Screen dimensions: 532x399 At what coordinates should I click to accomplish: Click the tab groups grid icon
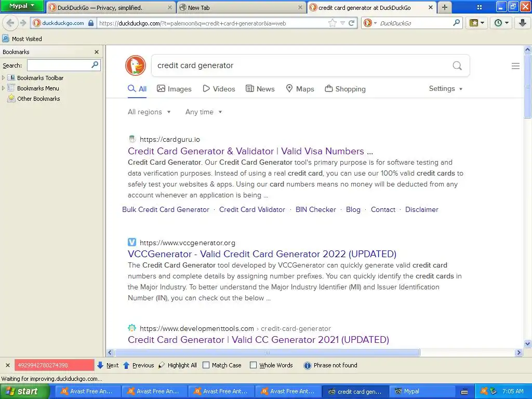[x=479, y=7]
